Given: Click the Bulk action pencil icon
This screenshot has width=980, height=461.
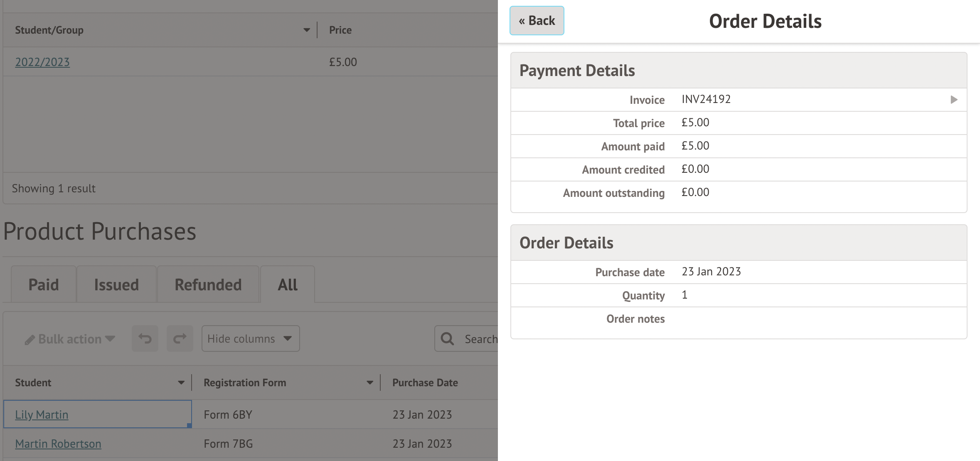Looking at the screenshot, I should tap(30, 340).
